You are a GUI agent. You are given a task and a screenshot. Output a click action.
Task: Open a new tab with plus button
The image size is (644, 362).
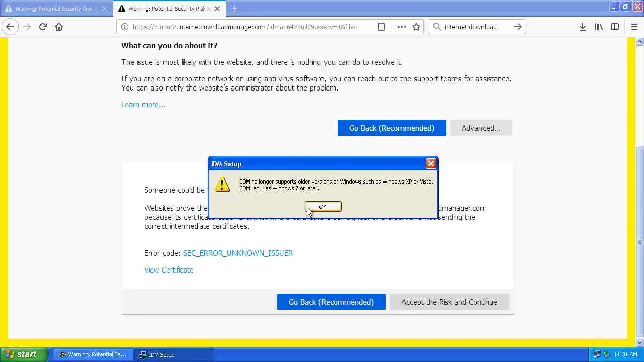click(234, 9)
